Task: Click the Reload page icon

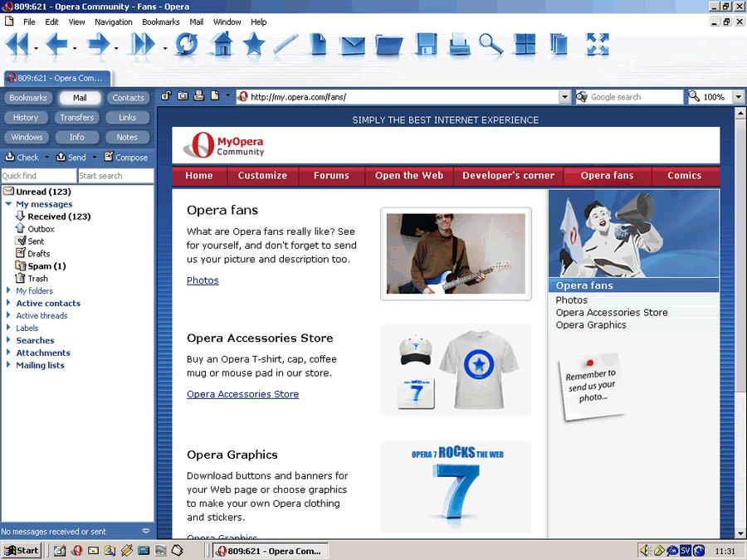Action: coord(187,46)
